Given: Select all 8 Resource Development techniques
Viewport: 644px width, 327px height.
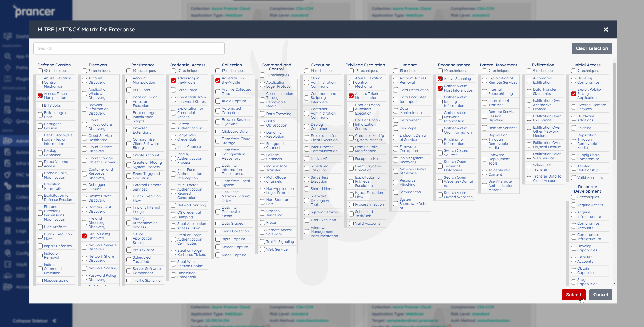Looking at the screenshot, I should coord(574,197).
